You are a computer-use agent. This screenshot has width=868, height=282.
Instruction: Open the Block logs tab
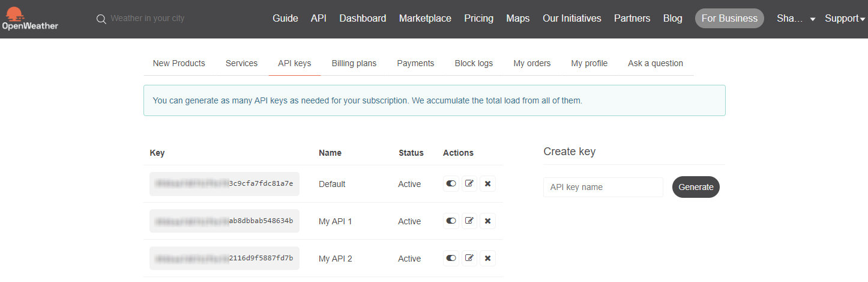click(474, 63)
